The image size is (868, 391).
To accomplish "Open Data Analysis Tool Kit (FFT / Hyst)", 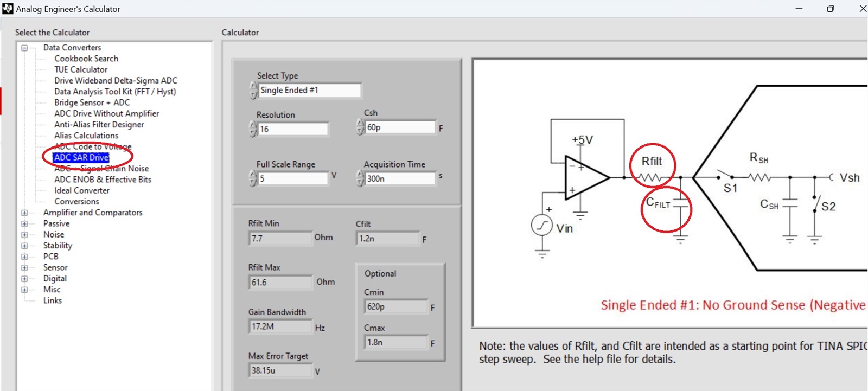I will 115,92.
